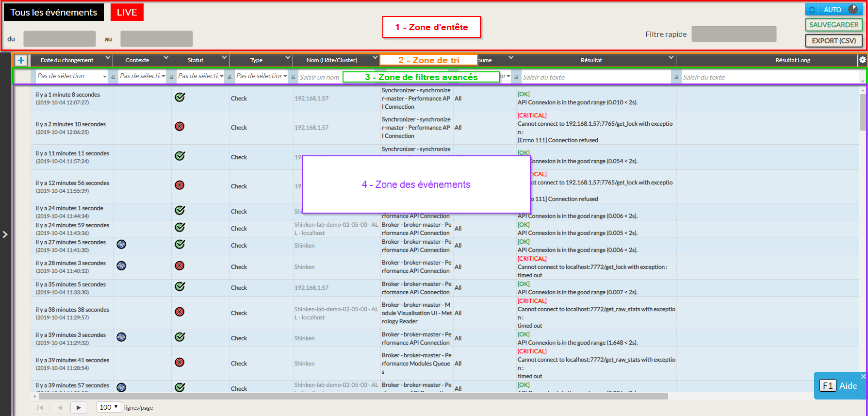Go to next page of events

[79, 407]
